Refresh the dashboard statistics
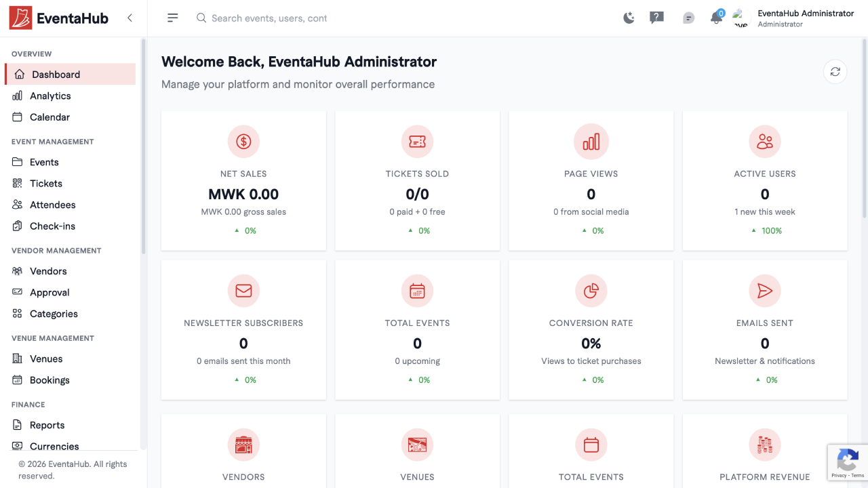868x488 pixels. pyautogui.click(x=835, y=72)
